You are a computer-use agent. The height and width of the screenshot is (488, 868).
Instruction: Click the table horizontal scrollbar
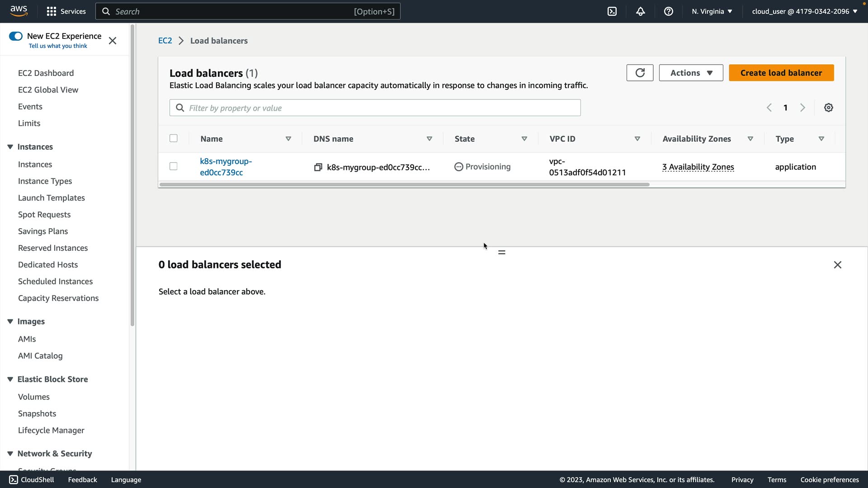(404, 184)
